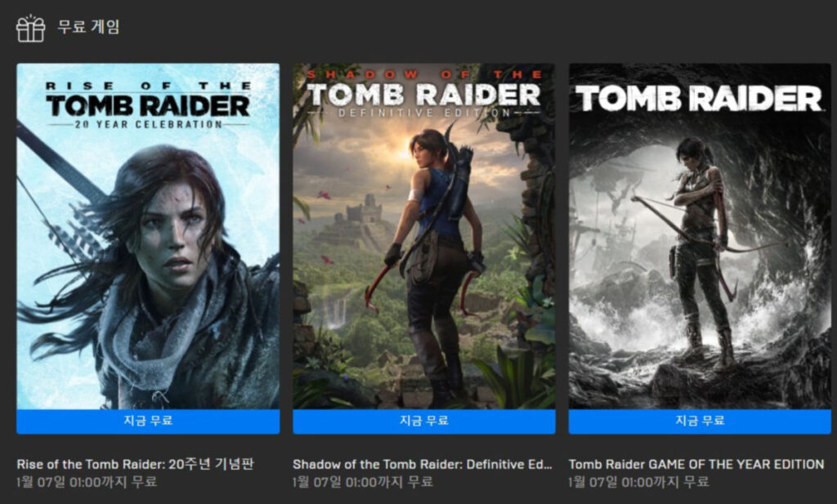Click Lara holding the bow on third cover
This screenshot has width=837, height=504.
pos(700,251)
